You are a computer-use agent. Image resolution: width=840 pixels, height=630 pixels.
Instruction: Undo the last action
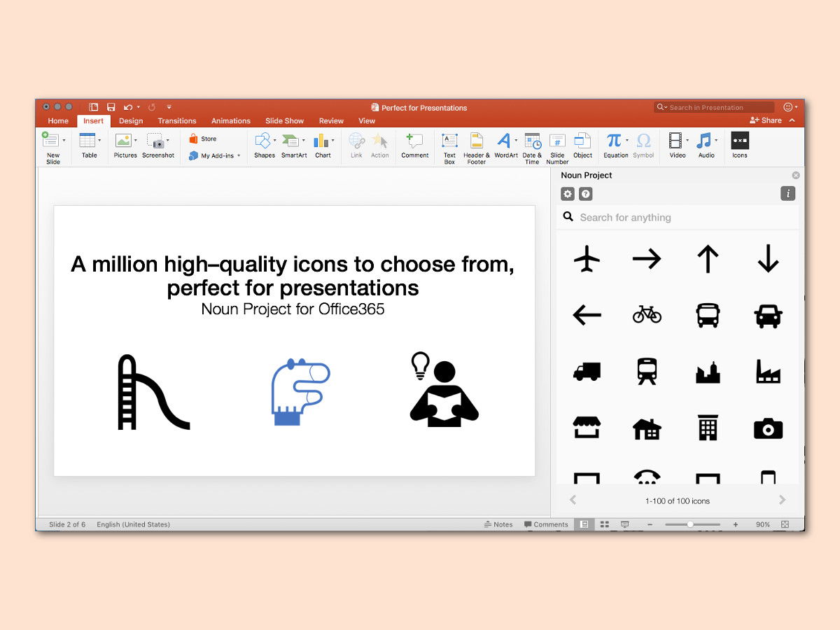pyautogui.click(x=128, y=107)
